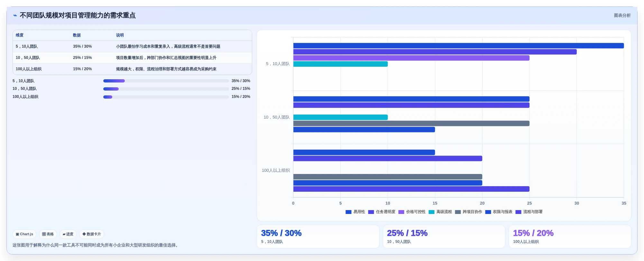Screen dimensions: 644x261
Task: Click the gray 跨项目协作 bar of 10，50人团队
Action: point(411,123)
